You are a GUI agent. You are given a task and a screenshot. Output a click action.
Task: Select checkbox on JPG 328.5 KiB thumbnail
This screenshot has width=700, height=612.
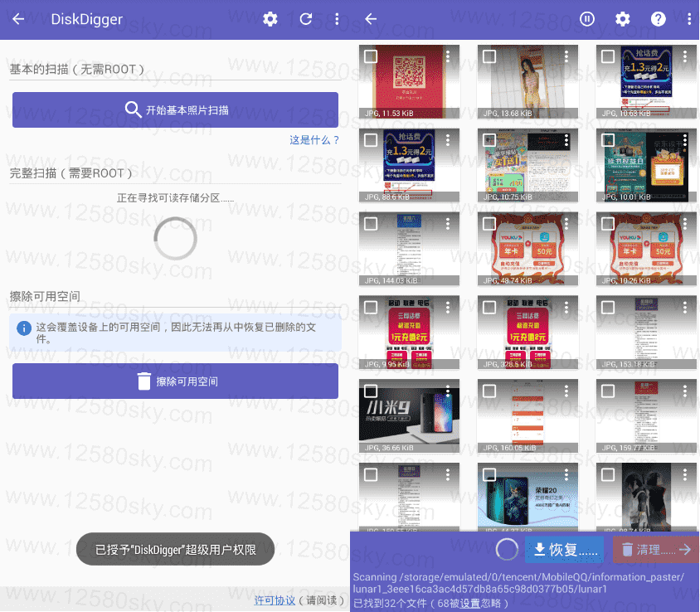489,307
